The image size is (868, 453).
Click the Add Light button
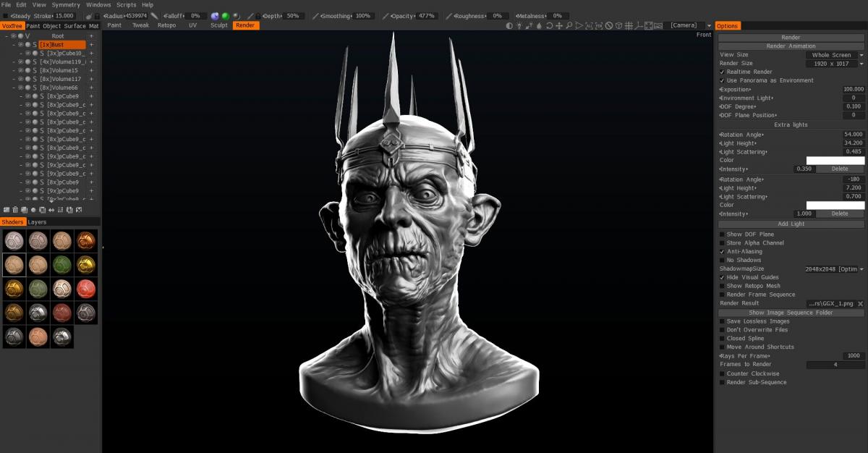(791, 224)
